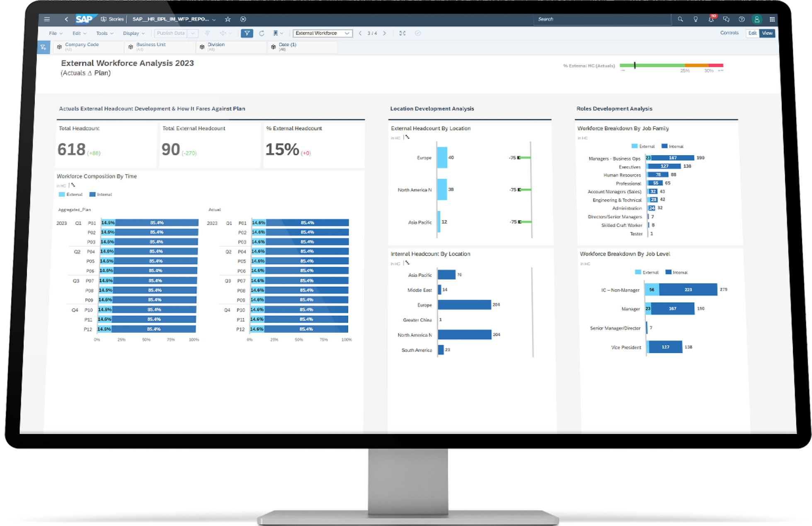Expand the story name dropdown chevron
The width and height of the screenshot is (812, 526).
click(x=214, y=19)
